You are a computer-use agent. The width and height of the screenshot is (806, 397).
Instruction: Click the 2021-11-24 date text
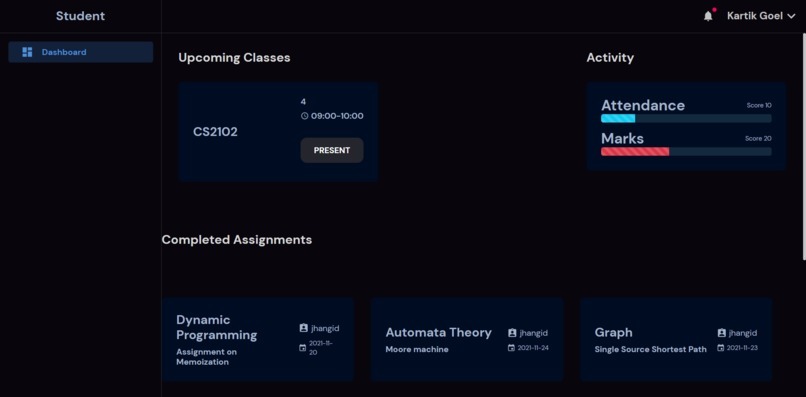tap(533, 348)
